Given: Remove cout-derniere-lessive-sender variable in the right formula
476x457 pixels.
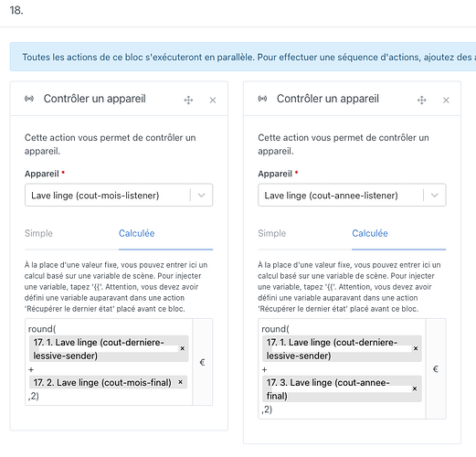Looking at the screenshot, I should pos(416,348).
